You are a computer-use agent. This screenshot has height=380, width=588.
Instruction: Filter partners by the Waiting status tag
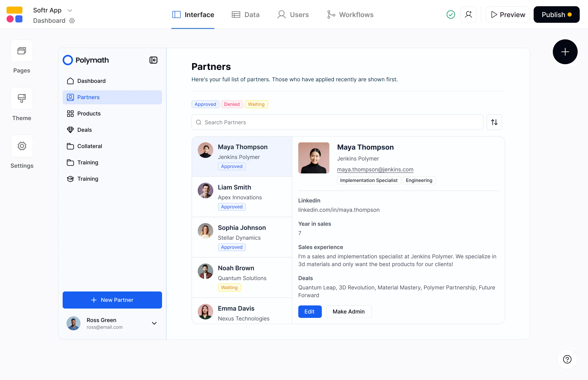pos(256,104)
